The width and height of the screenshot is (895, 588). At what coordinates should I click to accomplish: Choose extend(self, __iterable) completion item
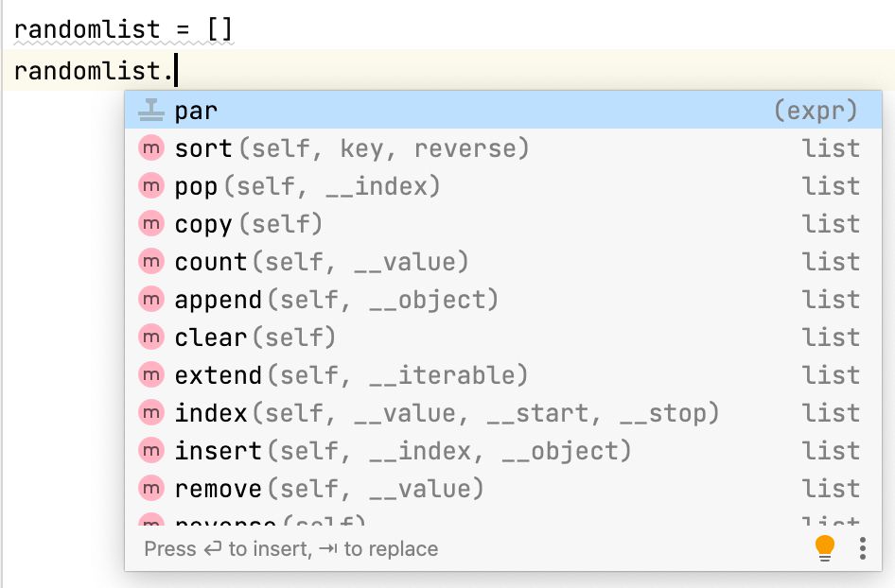pyautogui.click(x=503, y=374)
